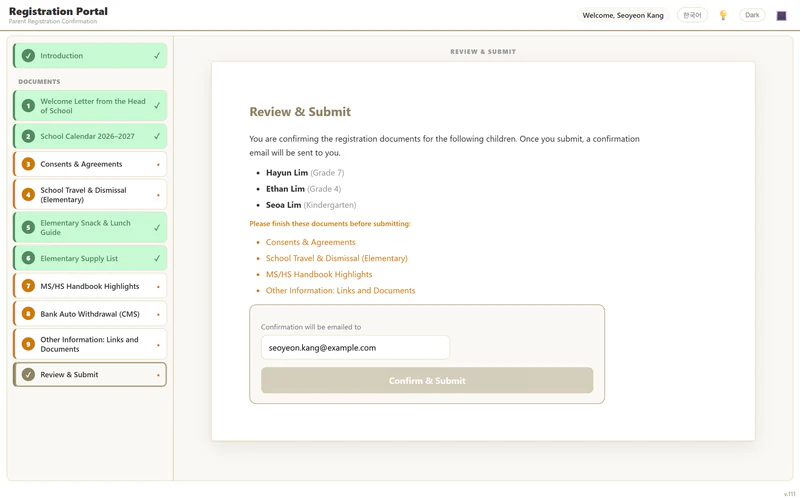Click check circle icon beside Review & Submit

coord(29,374)
